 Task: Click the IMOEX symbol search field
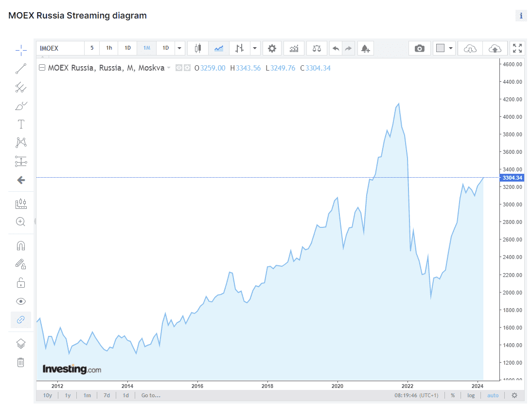pyautogui.click(x=60, y=48)
